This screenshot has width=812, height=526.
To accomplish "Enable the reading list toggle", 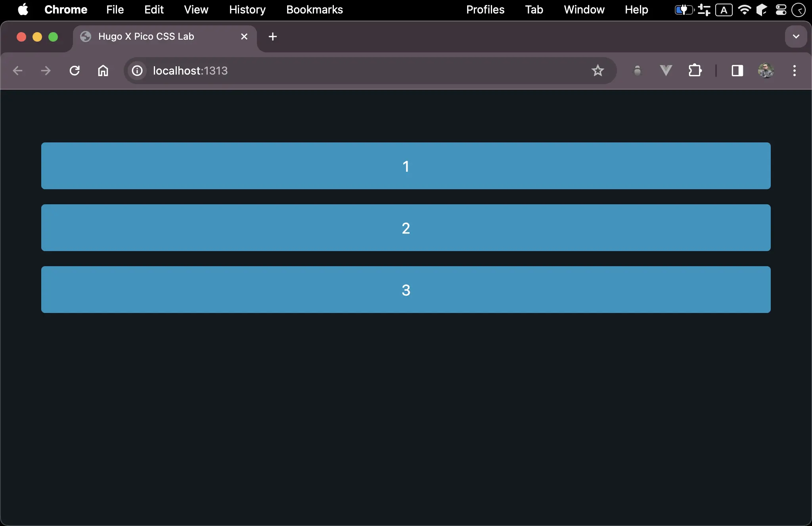I will pos(737,71).
